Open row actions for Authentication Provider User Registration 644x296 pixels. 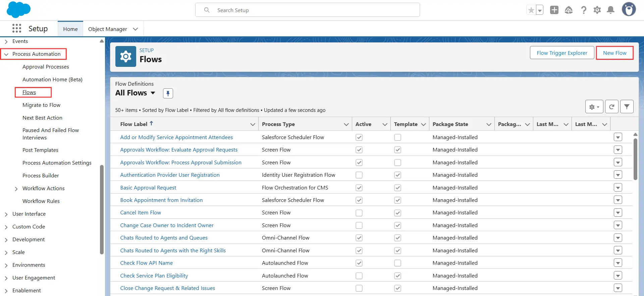coord(618,175)
